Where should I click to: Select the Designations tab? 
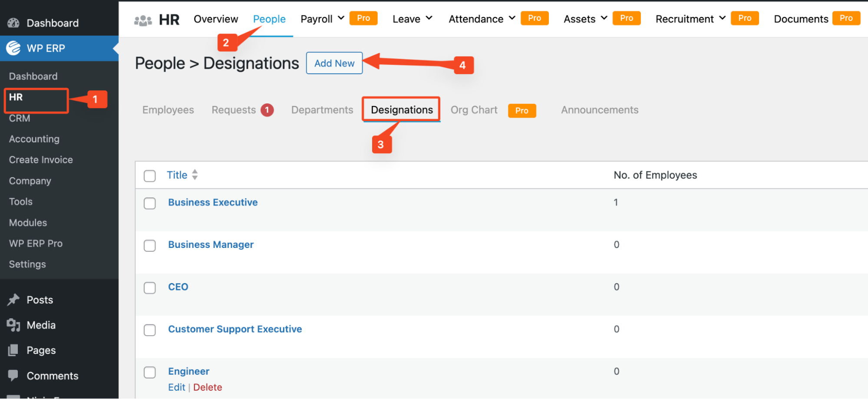point(402,110)
